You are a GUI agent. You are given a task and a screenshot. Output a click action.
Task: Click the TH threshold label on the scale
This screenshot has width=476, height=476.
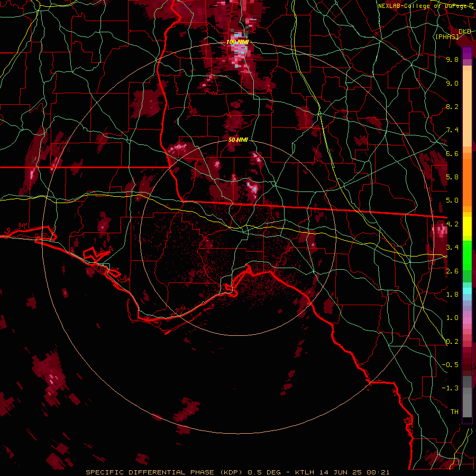click(454, 412)
